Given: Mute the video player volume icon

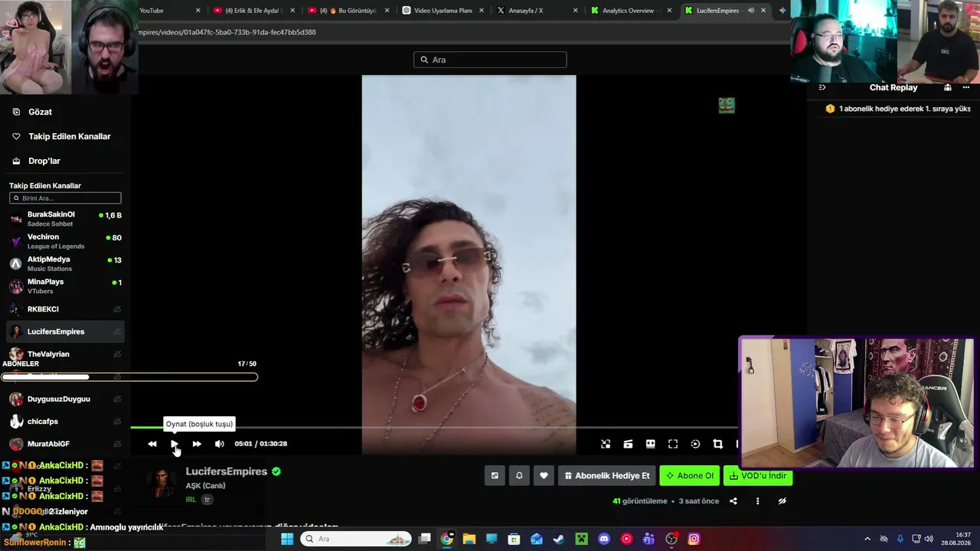Looking at the screenshot, I should (220, 444).
